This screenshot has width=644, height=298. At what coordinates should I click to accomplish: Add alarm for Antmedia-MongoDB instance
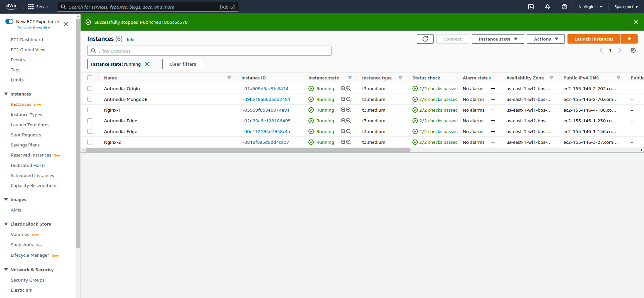click(x=493, y=99)
